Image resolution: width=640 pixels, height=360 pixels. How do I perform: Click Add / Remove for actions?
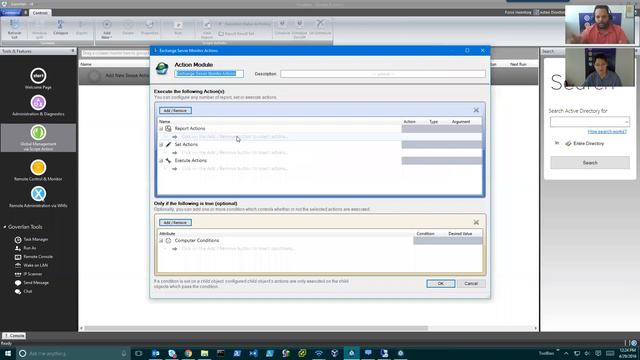(175, 111)
